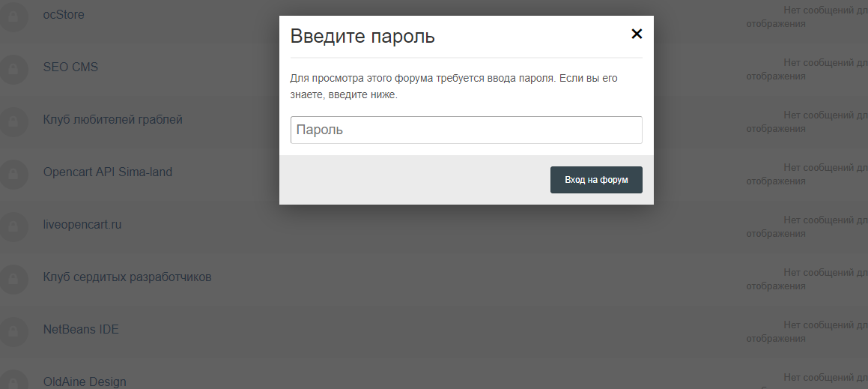The height and width of the screenshot is (389, 868).
Task: Click the Введите пароль dialog title
Action: (x=362, y=37)
